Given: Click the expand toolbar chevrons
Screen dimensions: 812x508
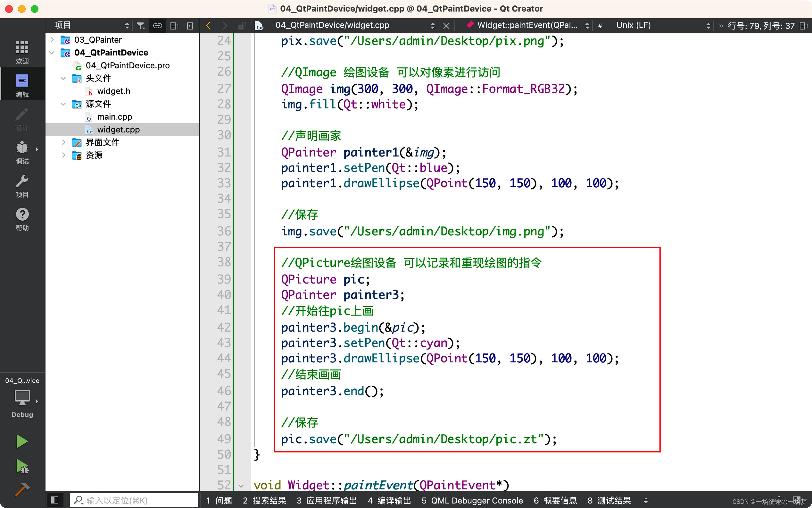Looking at the screenshot, I should point(721,26).
